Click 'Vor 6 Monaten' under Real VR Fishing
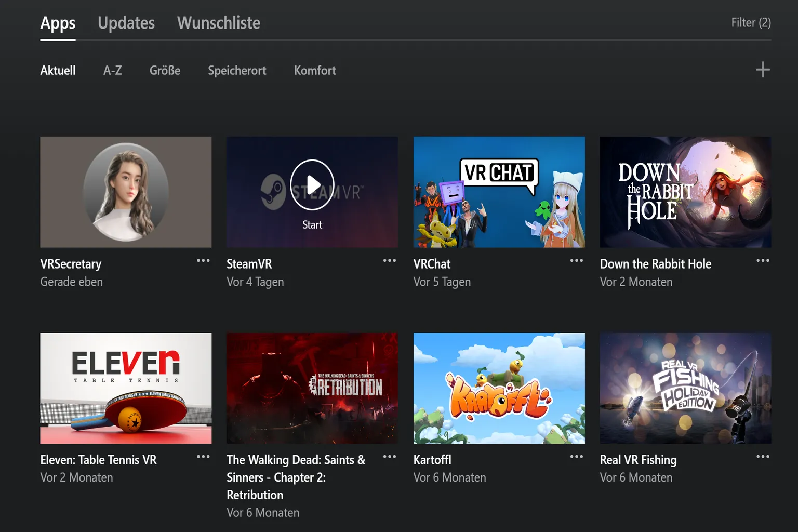 (636, 477)
